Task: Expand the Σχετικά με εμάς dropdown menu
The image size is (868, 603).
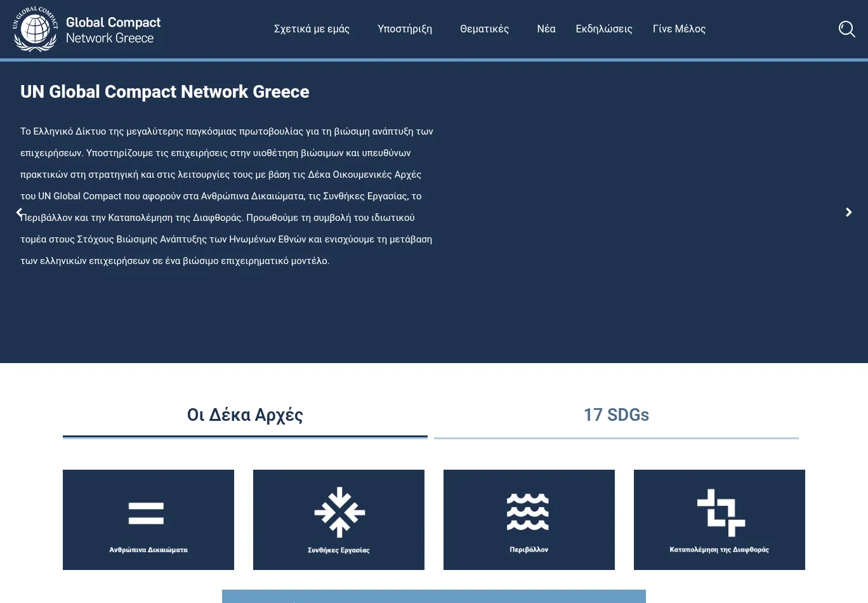Action: (x=312, y=29)
